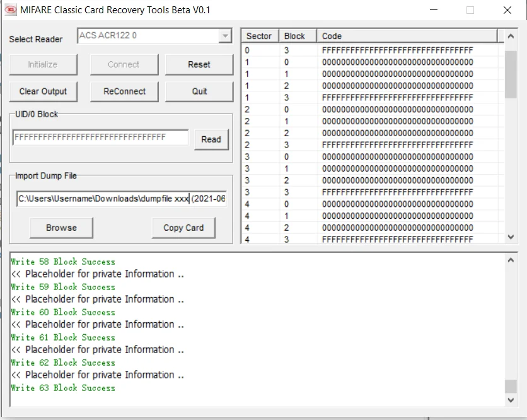Select the Sector 4 Block 2 row
The image size is (527, 420).
373,228
